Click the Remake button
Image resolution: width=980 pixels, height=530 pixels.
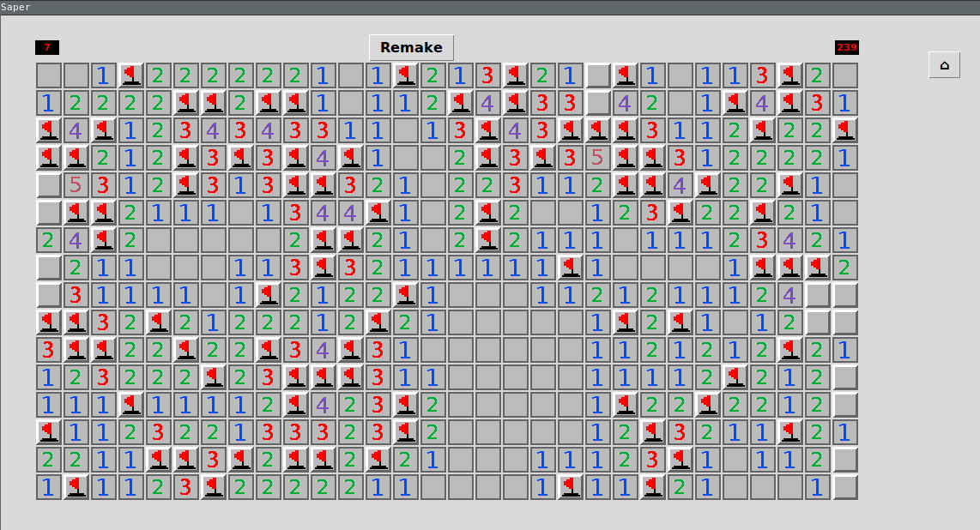[411, 47]
